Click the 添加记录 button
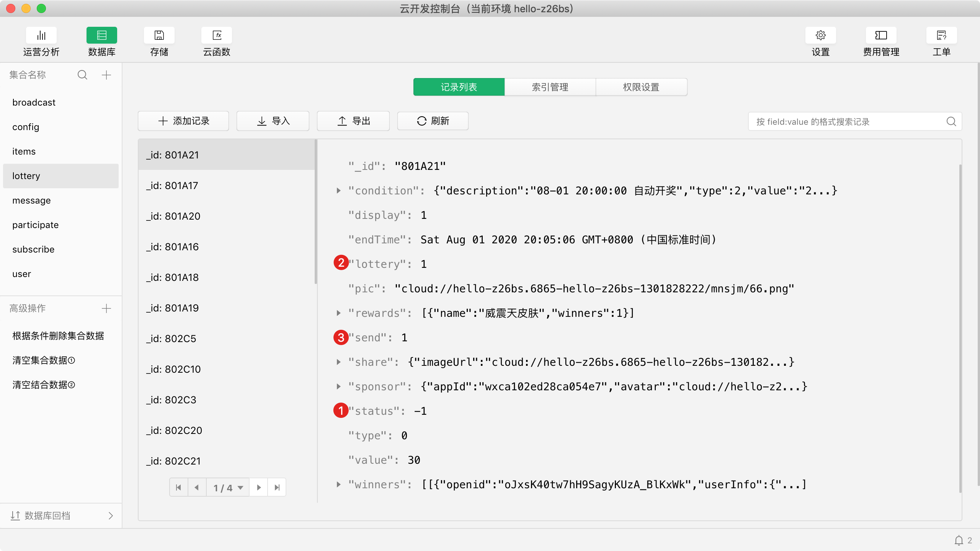980x551 pixels. (x=183, y=121)
